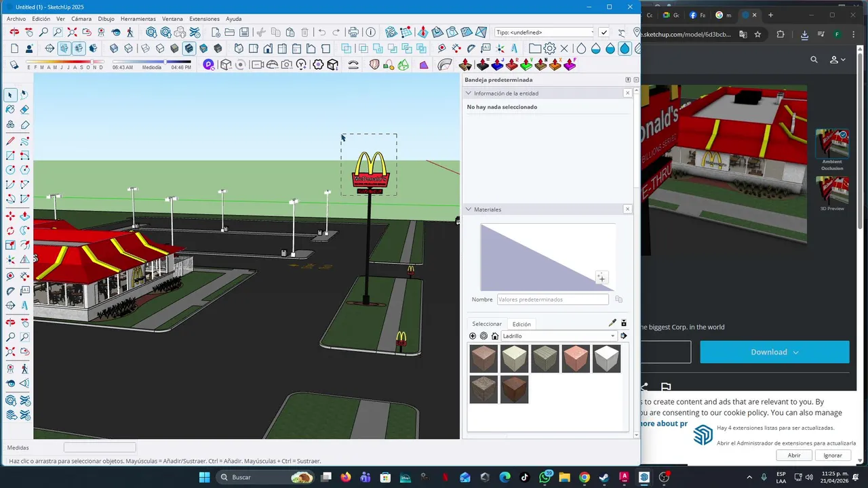
Task: Open the account menu chevron in browser page
Action: coord(843,60)
